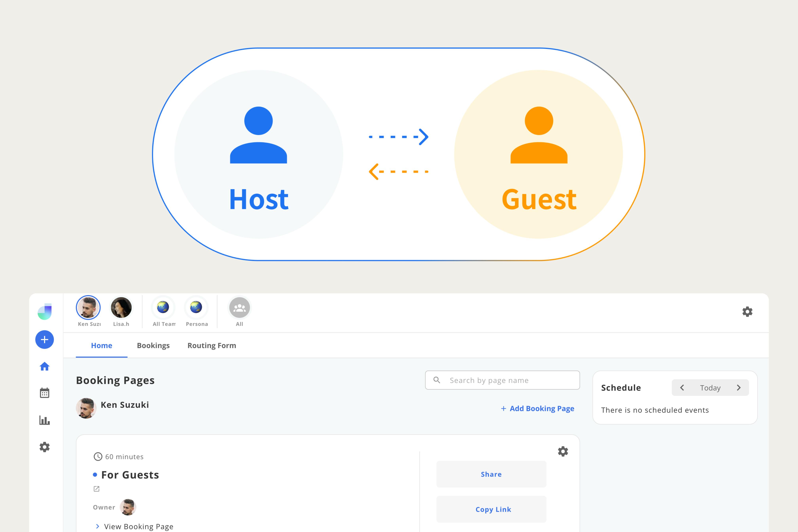Image resolution: width=798 pixels, height=532 pixels.
Task: Click Add Booking Page
Action: (538, 408)
